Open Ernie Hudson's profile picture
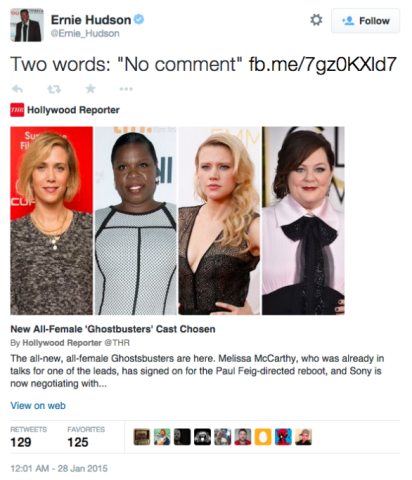 tap(27, 25)
